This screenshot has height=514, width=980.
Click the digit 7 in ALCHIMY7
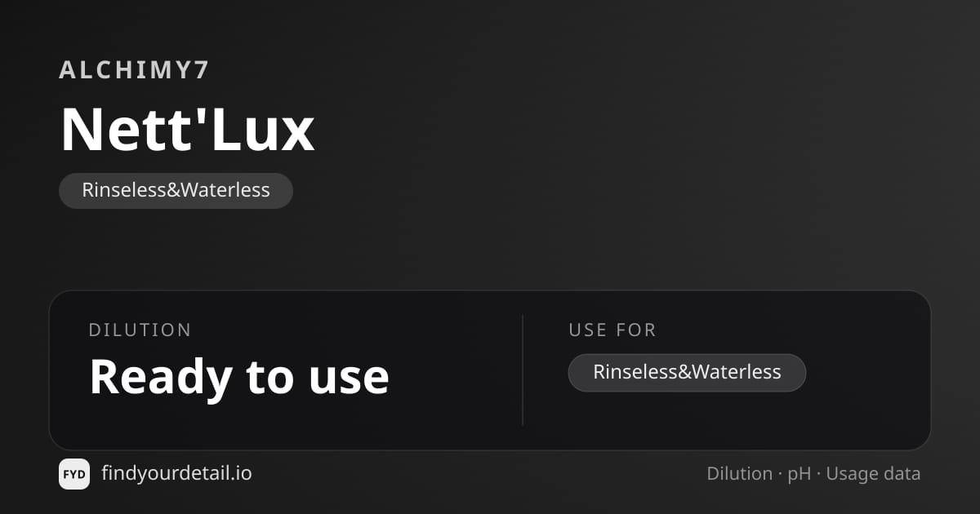click(x=202, y=70)
